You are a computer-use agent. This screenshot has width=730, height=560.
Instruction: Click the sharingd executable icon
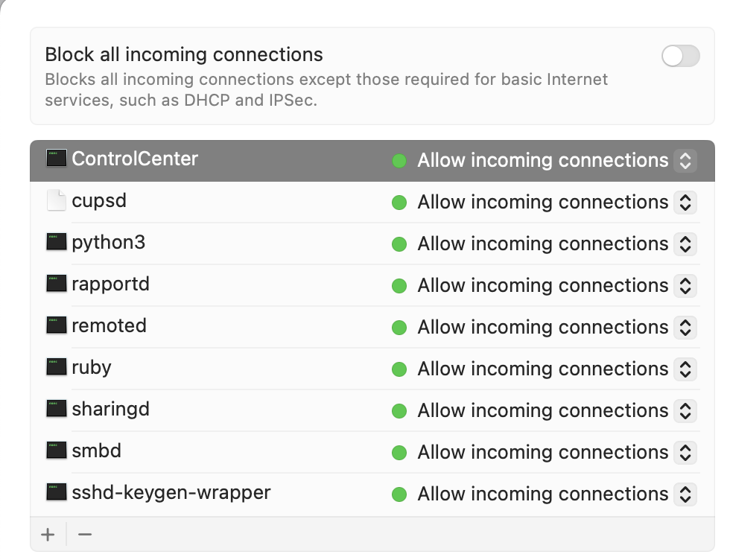pyautogui.click(x=56, y=410)
